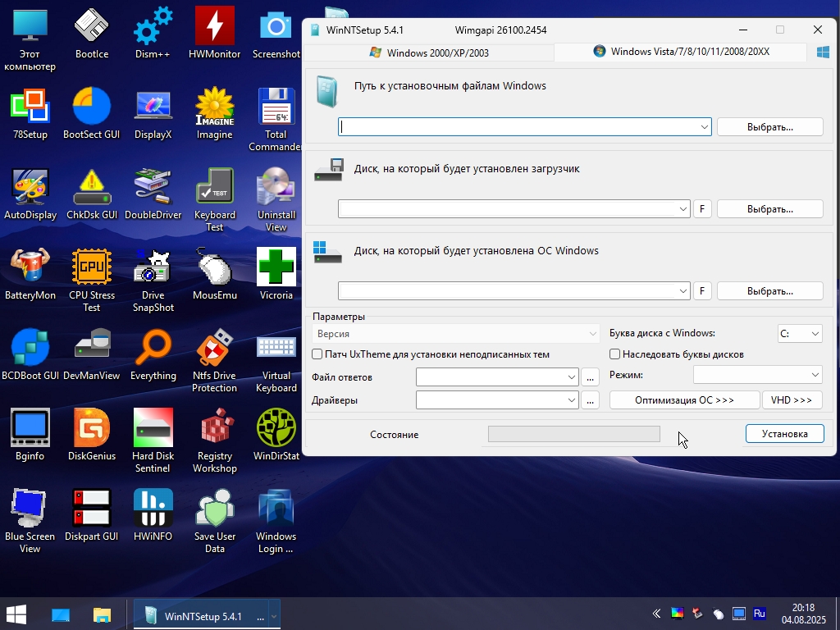Screen dimensions: 840x630
Task: Open MousEmu mouse icon
Action: 214,274
